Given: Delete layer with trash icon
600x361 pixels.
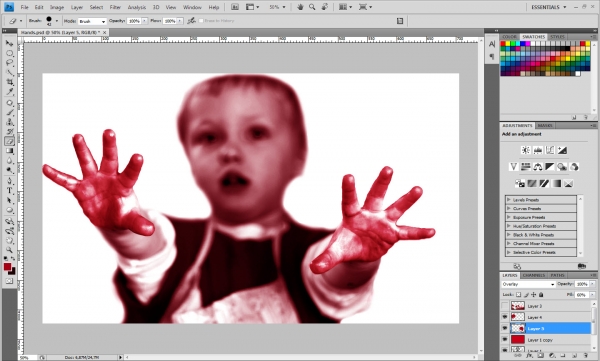Looking at the screenshot, I should (585, 356).
